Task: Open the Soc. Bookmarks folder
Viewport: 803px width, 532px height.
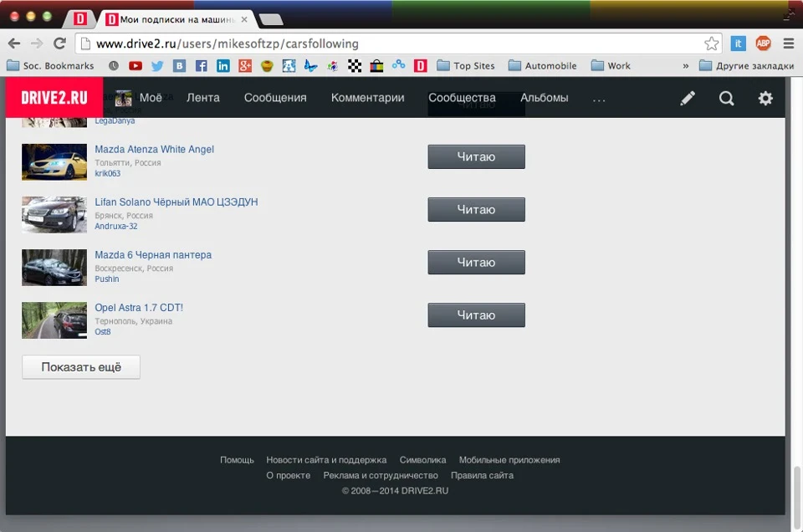Action: [51, 65]
